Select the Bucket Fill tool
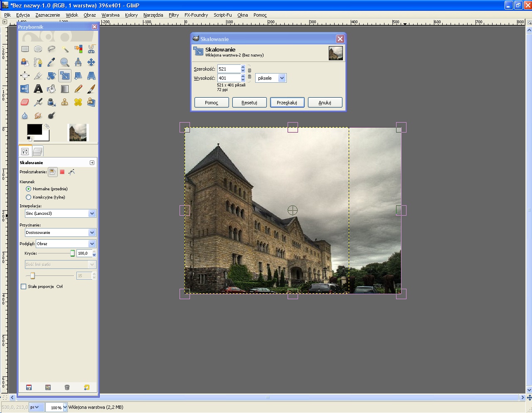This screenshot has height=413, width=532. point(52,89)
